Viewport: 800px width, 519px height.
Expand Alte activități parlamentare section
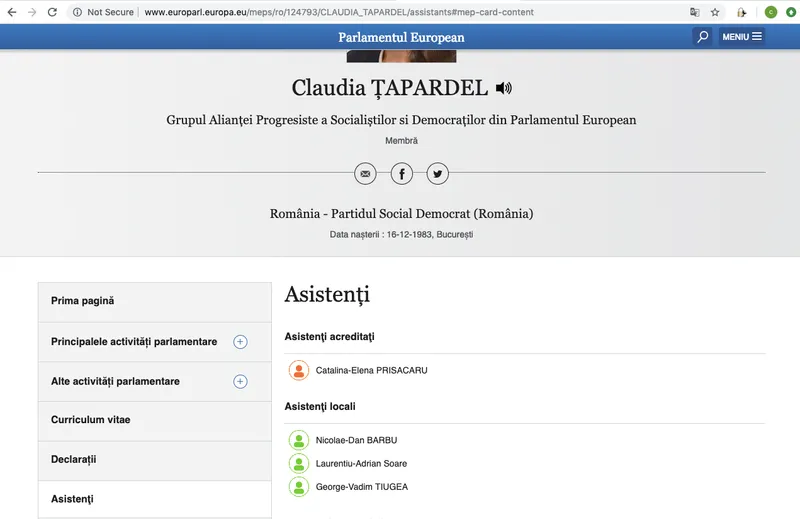coord(240,382)
